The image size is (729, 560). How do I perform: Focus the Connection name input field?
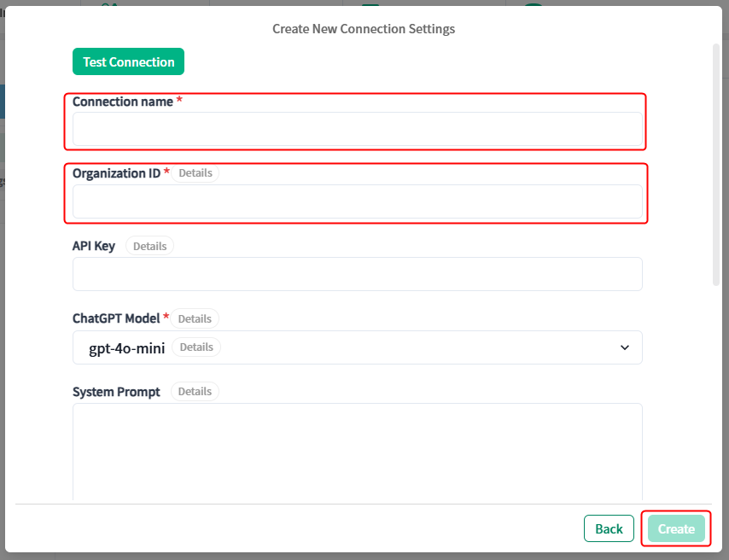tap(358, 129)
